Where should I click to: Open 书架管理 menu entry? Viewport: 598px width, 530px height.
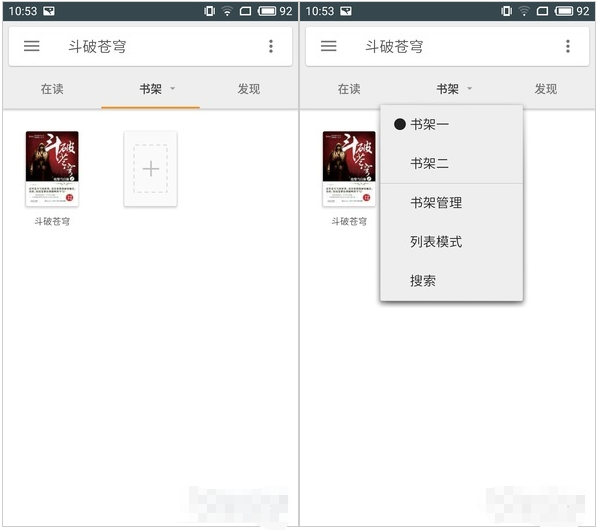(x=452, y=202)
